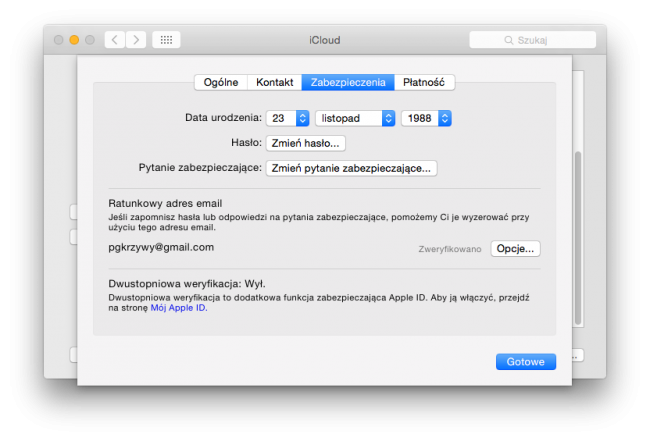Image resolution: width=650 pixels, height=441 pixels.
Task: Click the Pytanie zabezpieczające label
Action: click(200, 168)
